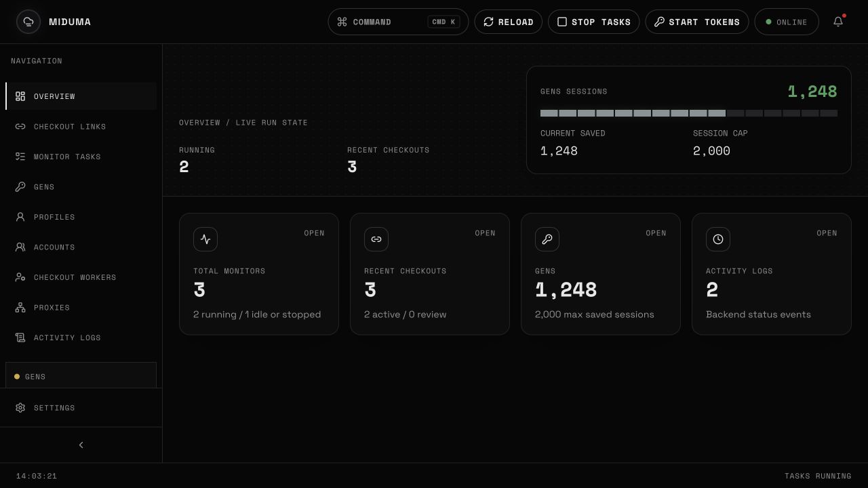Click '2,000 max saved sessions' text
The height and width of the screenshot is (488, 868).
point(595,314)
